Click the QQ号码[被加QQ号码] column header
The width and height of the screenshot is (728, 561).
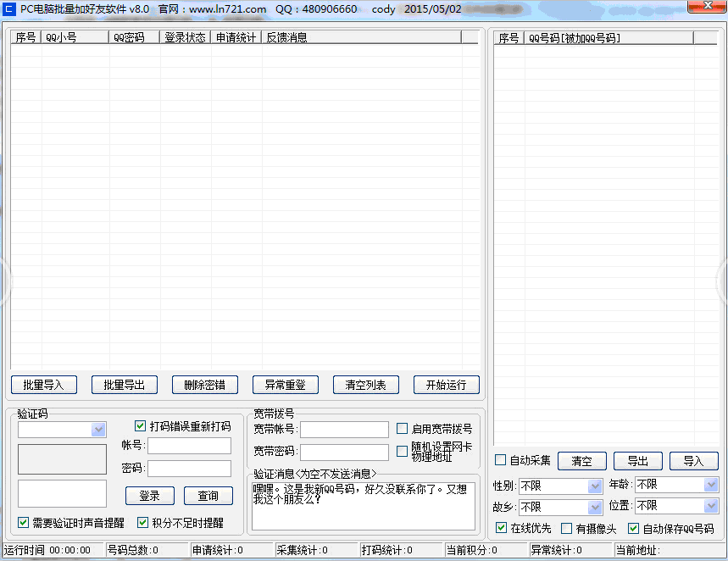(x=609, y=38)
